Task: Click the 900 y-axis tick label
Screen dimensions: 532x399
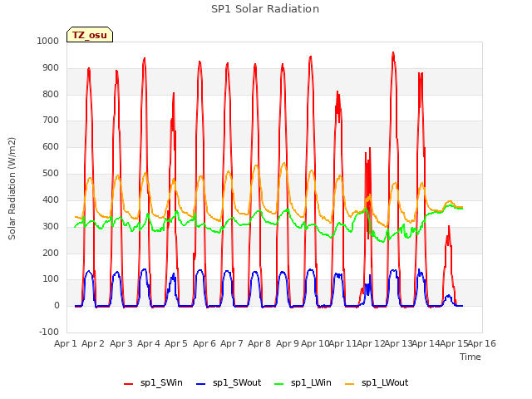Action: coord(51,68)
